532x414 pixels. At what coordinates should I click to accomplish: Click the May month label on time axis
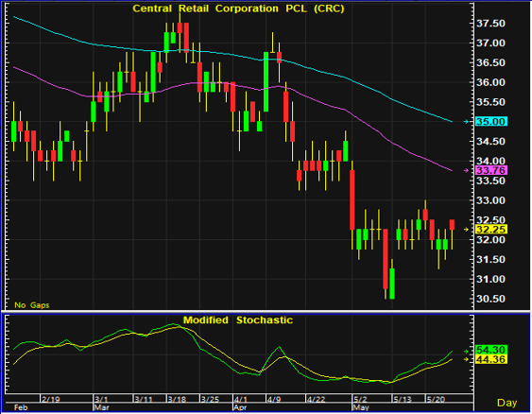361,407
